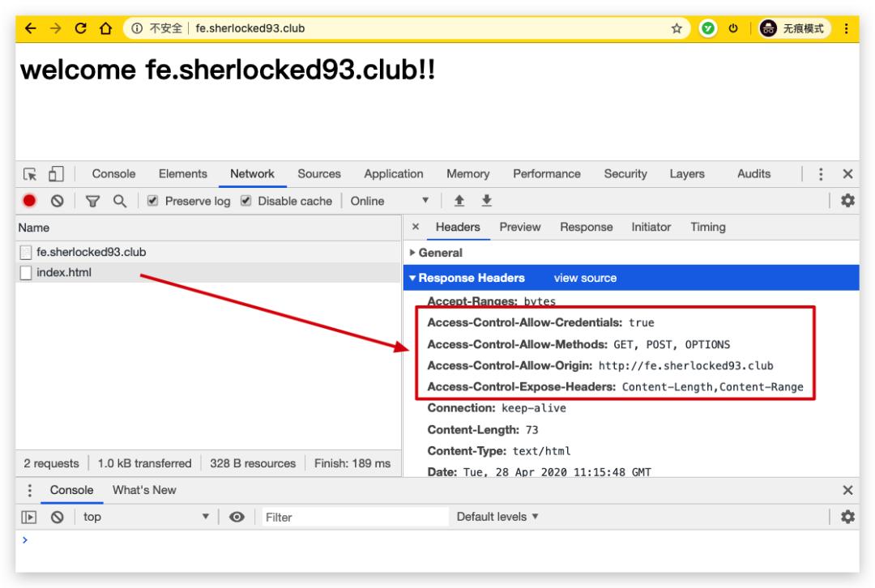Clear the network log
The width and height of the screenshot is (875, 588).
[x=57, y=201]
